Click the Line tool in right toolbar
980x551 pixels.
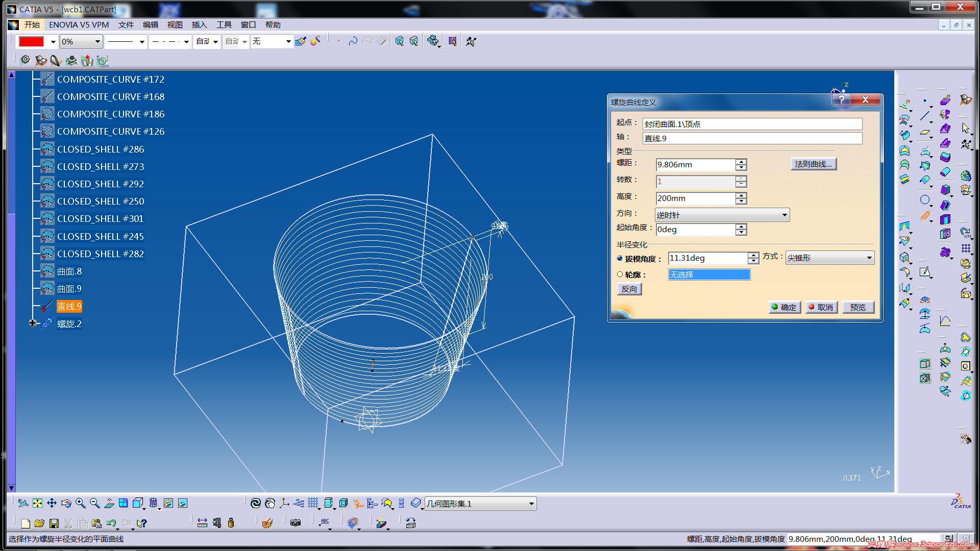point(925,116)
